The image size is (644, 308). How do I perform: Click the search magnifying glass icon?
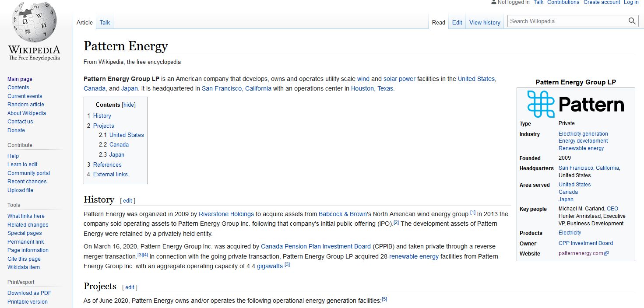[632, 21]
